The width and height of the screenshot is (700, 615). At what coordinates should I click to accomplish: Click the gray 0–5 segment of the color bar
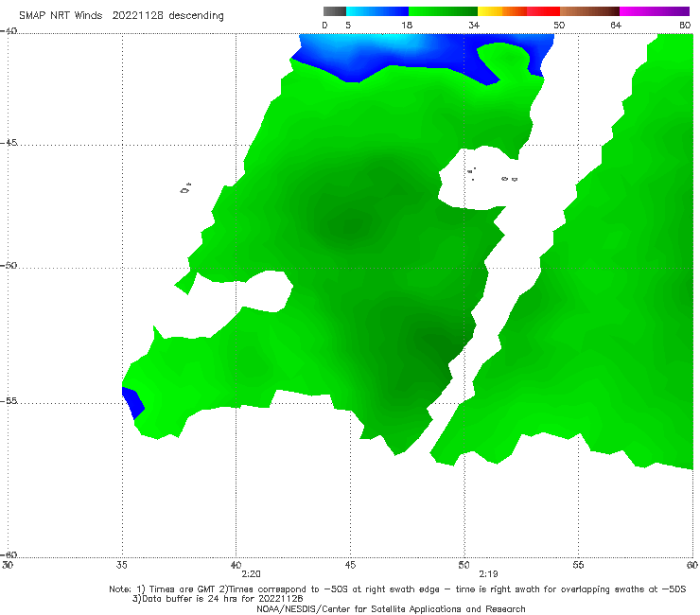[x=335, y=11]
